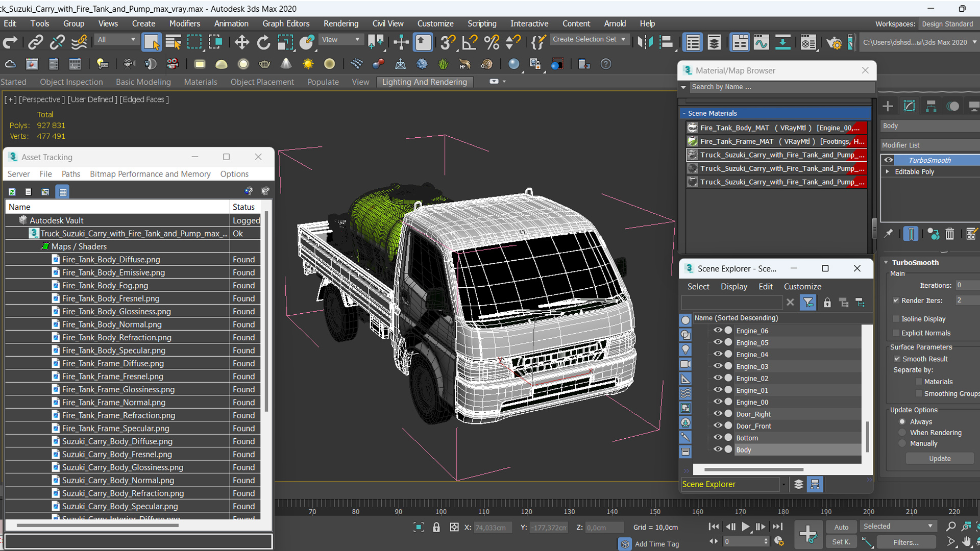Image resolution: width=980 pixels, height=551 pixels.
Task: Enable the Explicit Normals checkbox
Action: pyautogui.click(x=896, y=333)
